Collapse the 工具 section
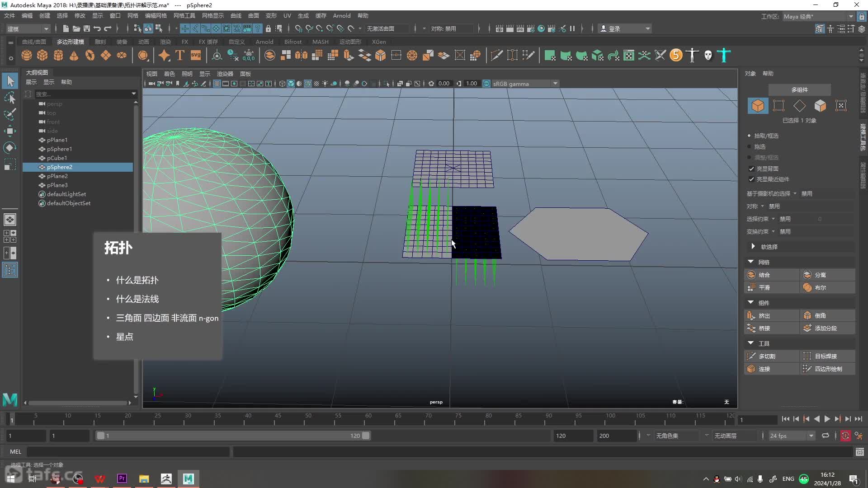This screenshot has width=868, height=488. [751, 343]
